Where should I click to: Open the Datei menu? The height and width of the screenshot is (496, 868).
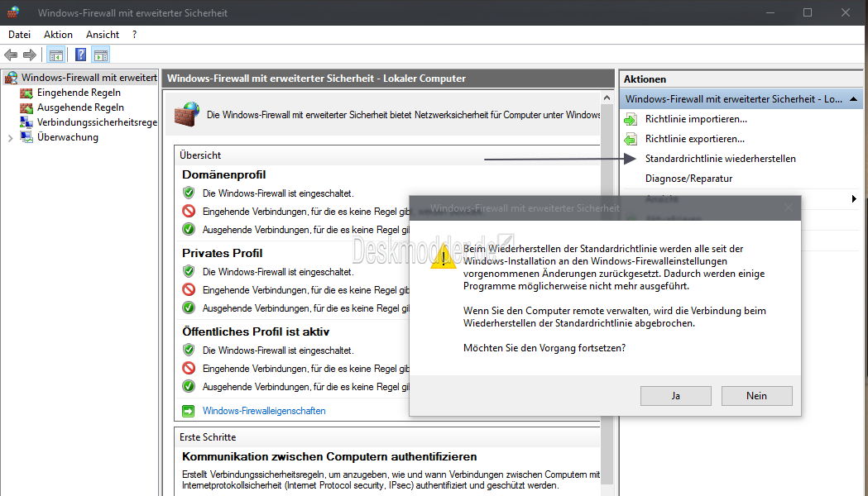click(x=19, y=34)
